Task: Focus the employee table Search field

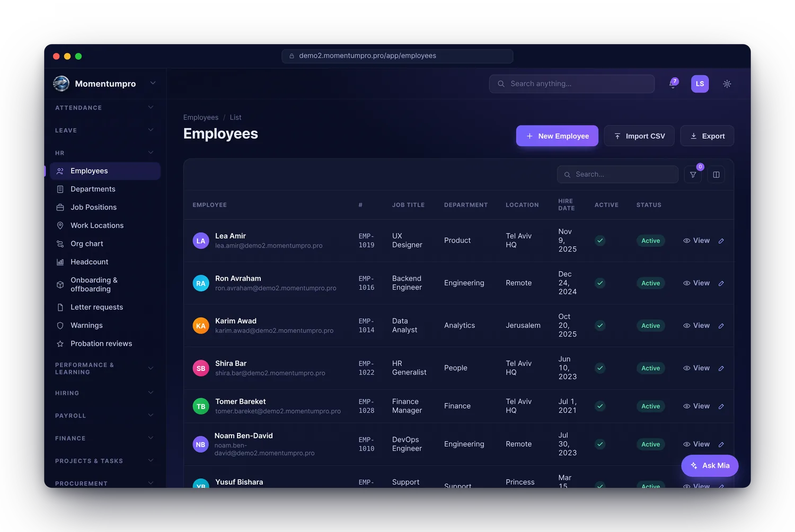Action: (x=617, y=174)
